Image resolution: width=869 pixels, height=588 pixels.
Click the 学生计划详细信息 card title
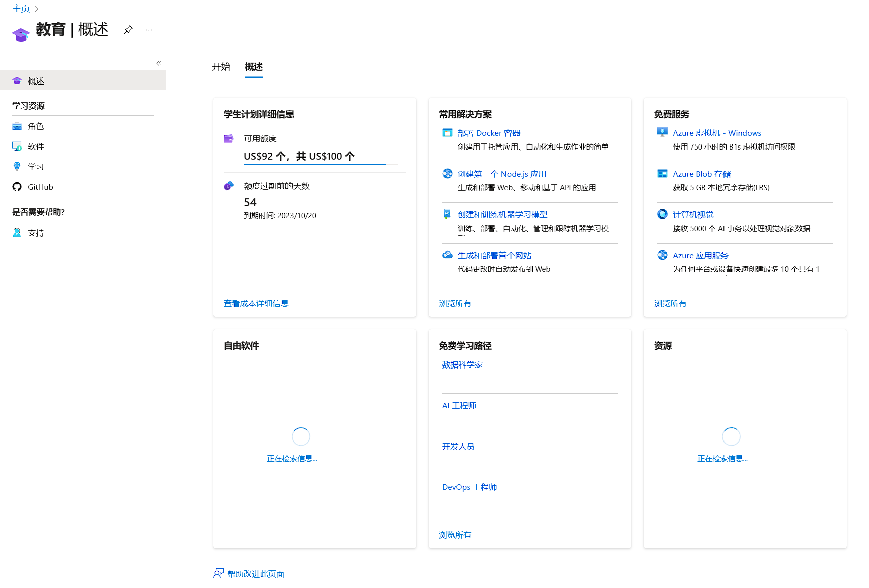tap(259, 114)
